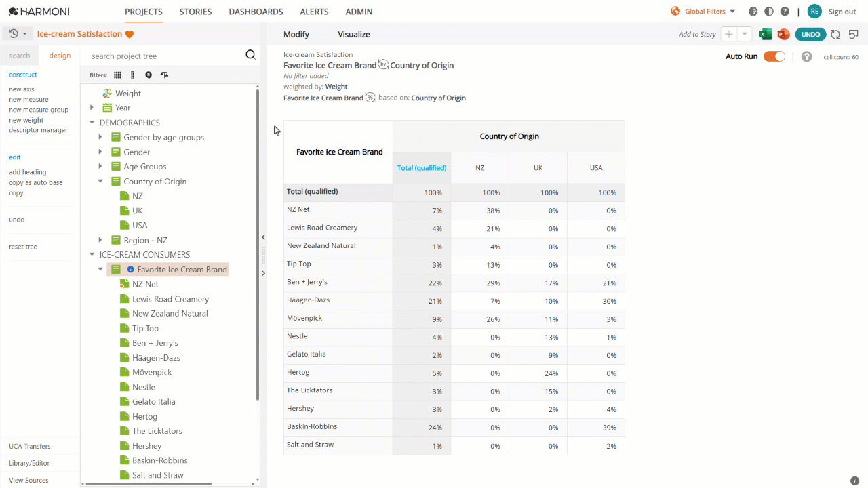868x488 pixels.
Task: Click the Harmoni logo
Action: [39, 12]
